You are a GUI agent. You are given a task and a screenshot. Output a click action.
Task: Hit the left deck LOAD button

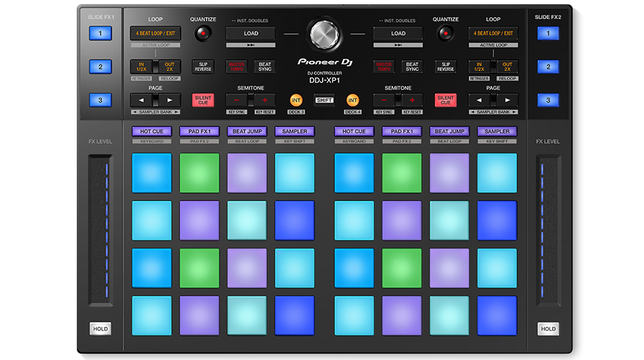[x=251, y=34]
